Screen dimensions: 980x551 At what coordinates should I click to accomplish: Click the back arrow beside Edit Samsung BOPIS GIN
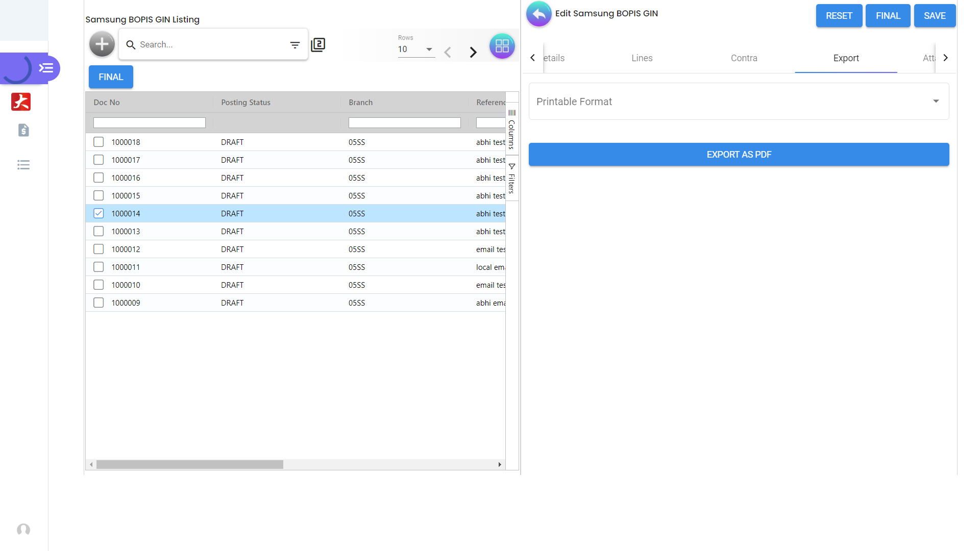click(538, 14)
